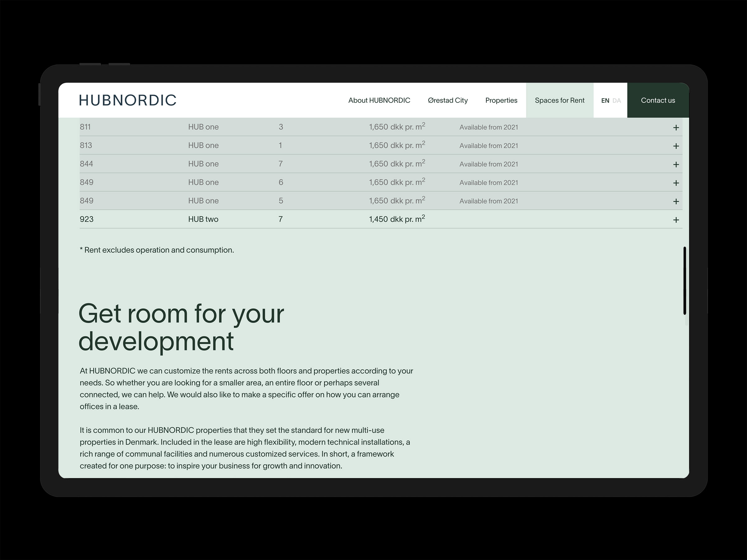Click the page vertical scrollbar thumb

tap(684, 280)
